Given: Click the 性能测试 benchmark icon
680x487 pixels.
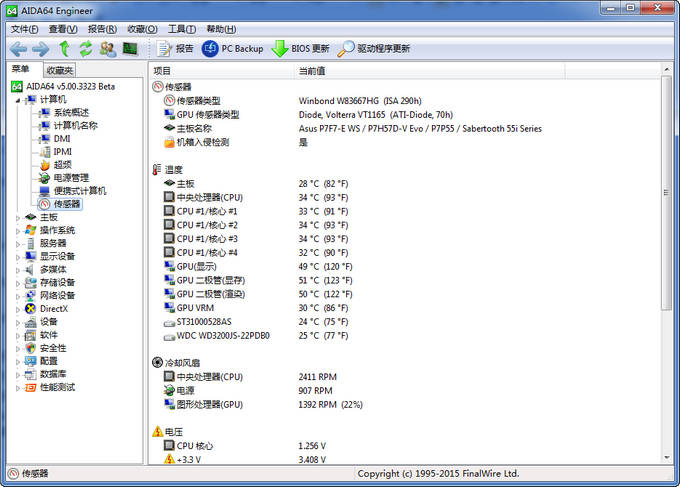Looking at the screenshot, I should 30,387.
